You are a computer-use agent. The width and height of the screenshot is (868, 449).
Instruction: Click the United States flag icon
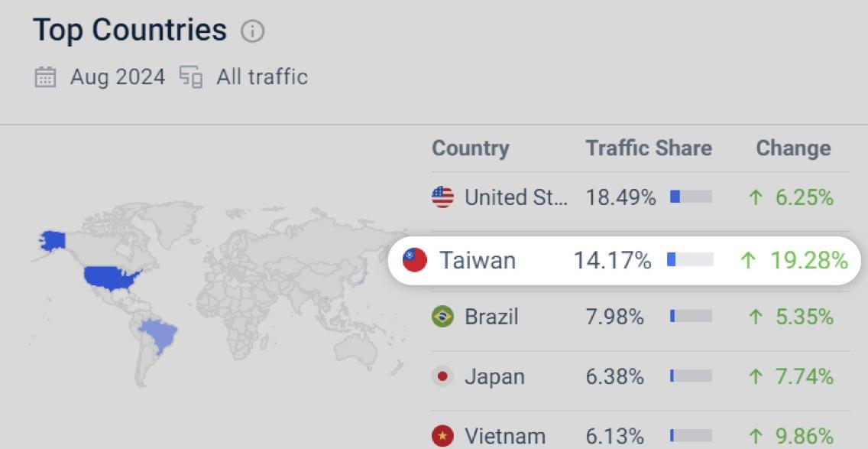[x=442, y=197]
